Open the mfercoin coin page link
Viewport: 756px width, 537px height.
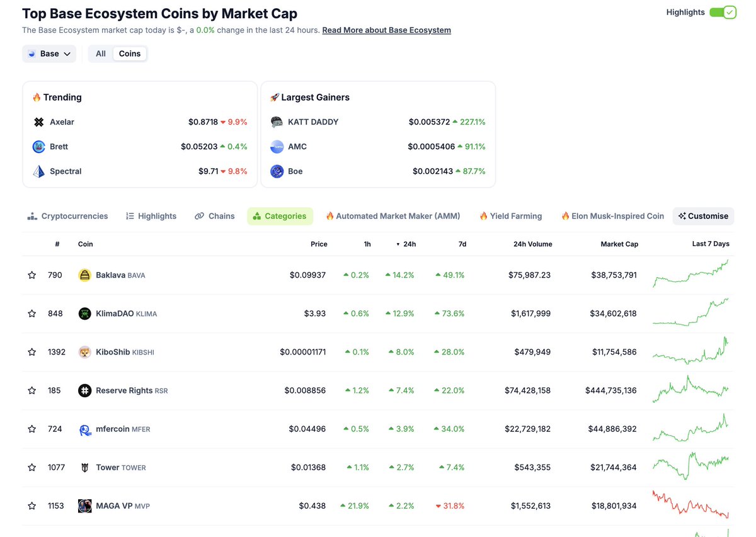point(123,429)
